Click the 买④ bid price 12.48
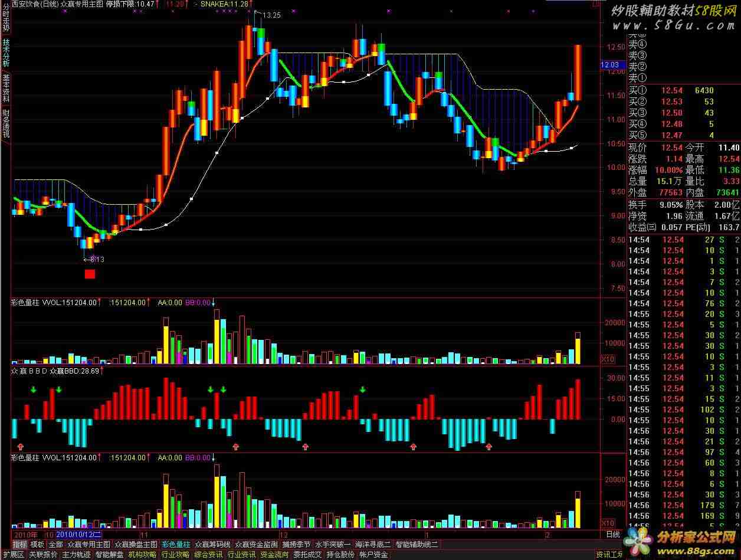741x560 pixels. pos(672,124)
